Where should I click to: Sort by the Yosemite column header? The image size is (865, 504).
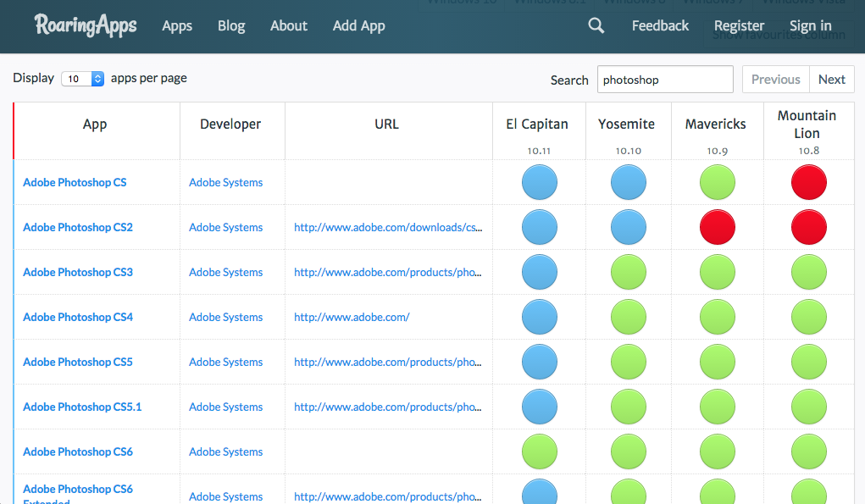pos(629,130)
